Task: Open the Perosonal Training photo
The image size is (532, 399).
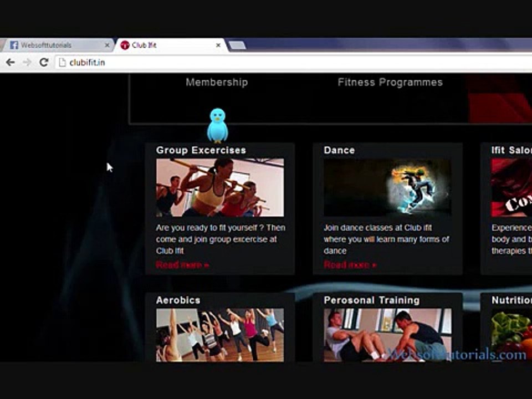Action: [x=387, y=335]
